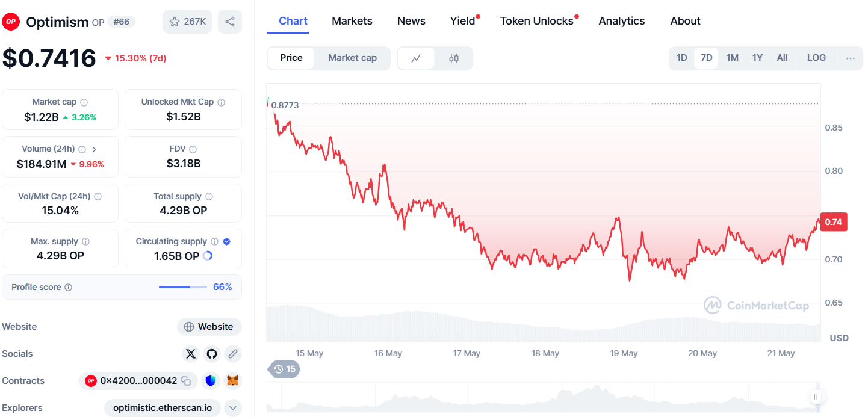Viewport: 868px width, 417px height.
Task: Open the GitHub social icon
Action: [x=211, y=354]
